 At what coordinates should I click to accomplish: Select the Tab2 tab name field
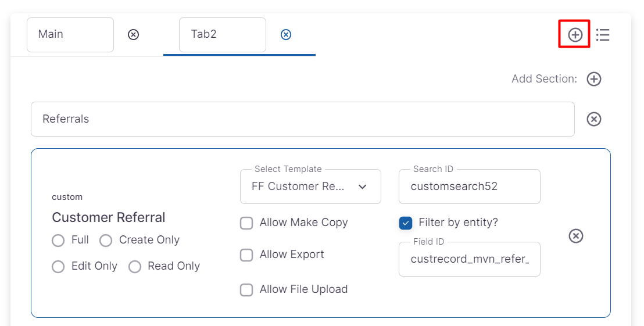pyautogui.click(x=222, y=35)
